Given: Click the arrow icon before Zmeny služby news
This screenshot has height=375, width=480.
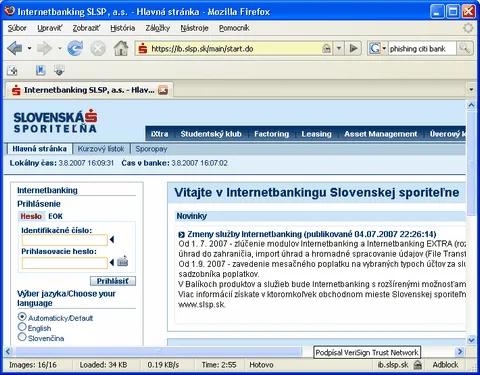Looking at the screenshot, I should click(x=181, y=235).
